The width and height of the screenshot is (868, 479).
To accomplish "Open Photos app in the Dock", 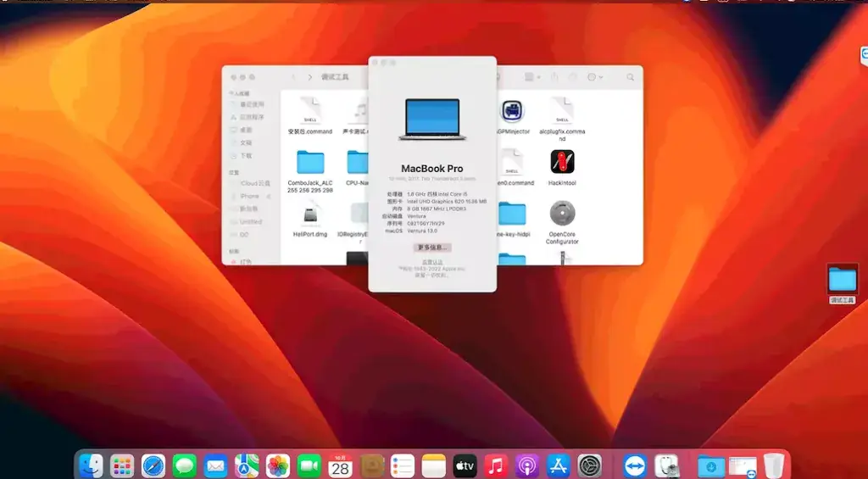I will [x=278, y=466].
